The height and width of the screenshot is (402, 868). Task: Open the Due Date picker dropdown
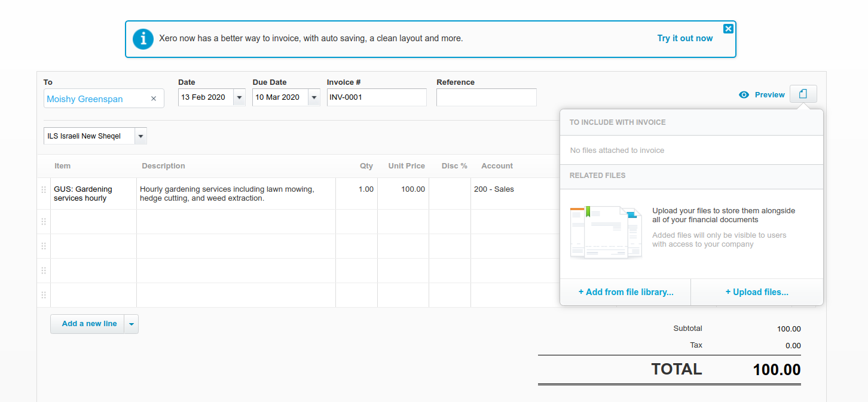tap(313, 97)
